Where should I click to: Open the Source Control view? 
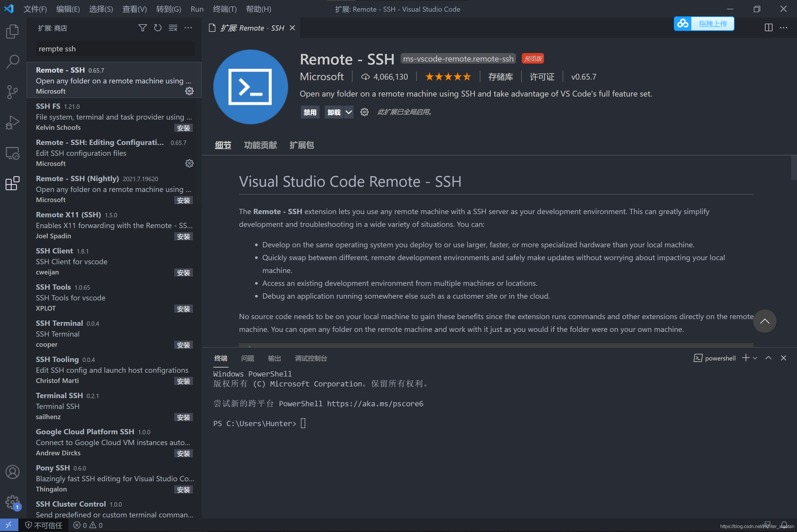13,92
